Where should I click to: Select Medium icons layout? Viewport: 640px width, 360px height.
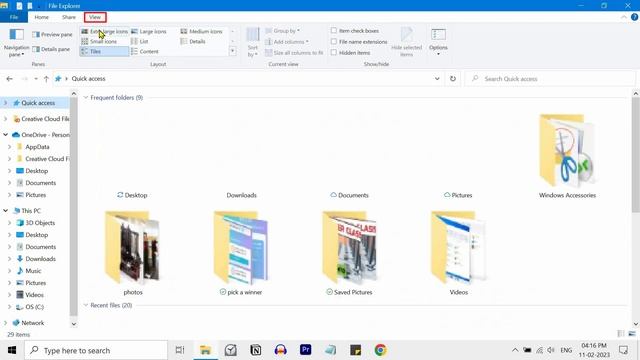point(202,31)
